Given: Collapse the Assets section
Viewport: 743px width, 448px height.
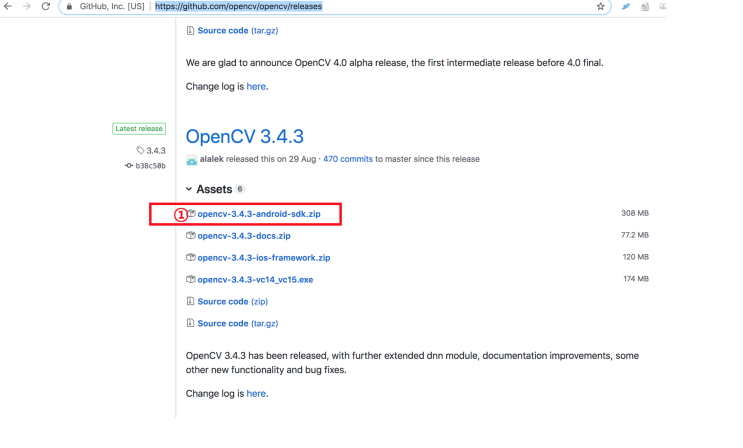Looking at the screenshot, I should click(191, 189).
